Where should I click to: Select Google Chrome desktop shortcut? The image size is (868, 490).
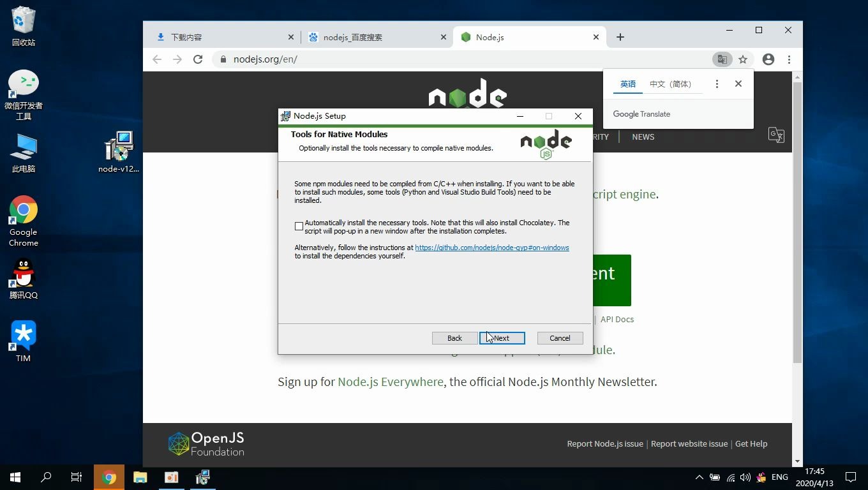pos(24,221)
